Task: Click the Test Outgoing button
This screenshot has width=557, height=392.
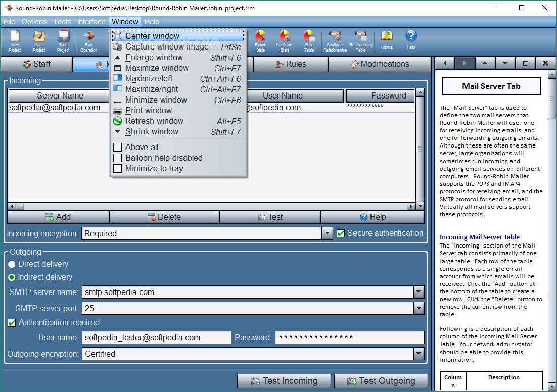Action: (381, 381)
